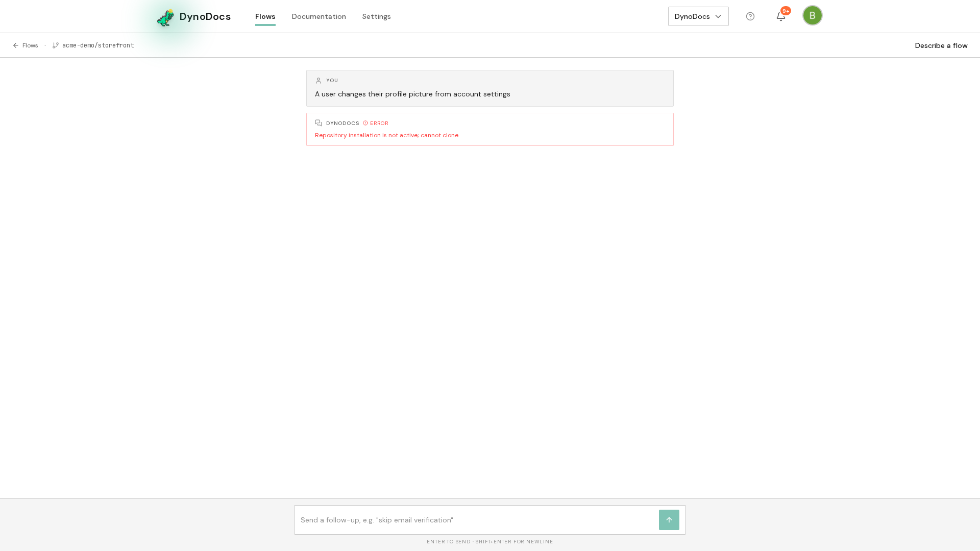The image size is (980, 551).
Task: Click the DynoDocs brand name
Action: coord(205,16)
